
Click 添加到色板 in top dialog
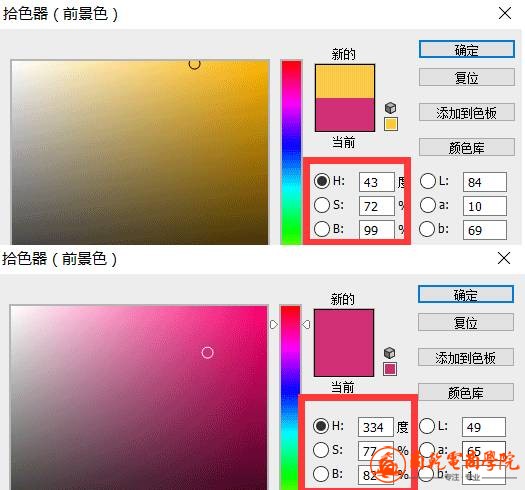click(466, 112)
